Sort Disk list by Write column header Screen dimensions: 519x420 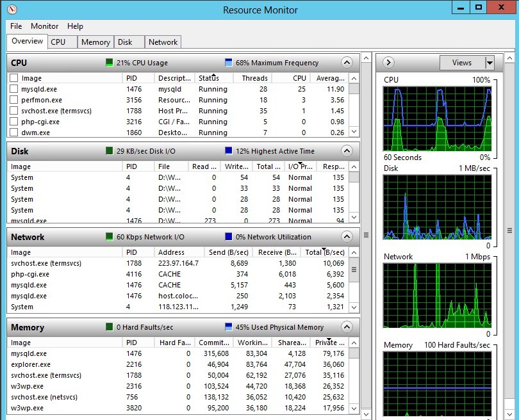[236, 166]
